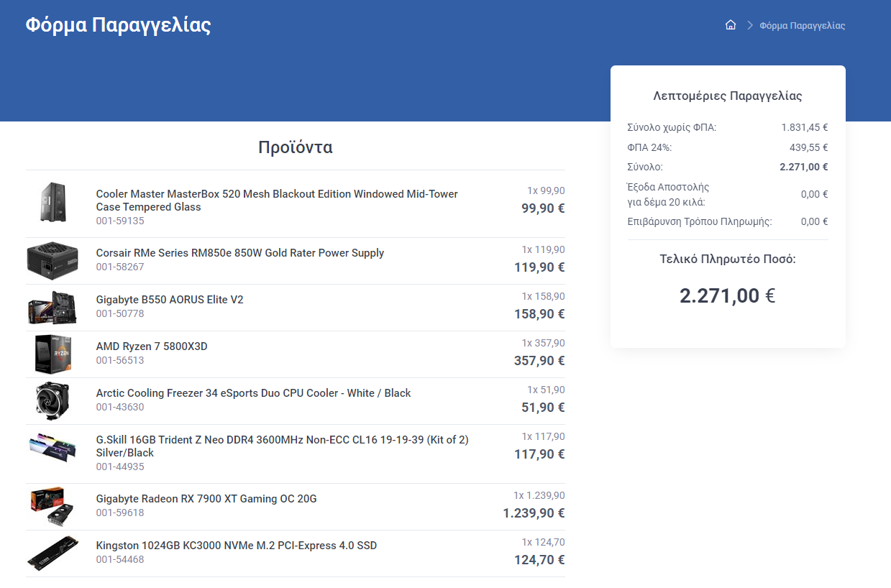Screen dimensions: 891x588
Task: Click the Σύνολο χωρίς ΦΠΑ label
Action: 672,127
